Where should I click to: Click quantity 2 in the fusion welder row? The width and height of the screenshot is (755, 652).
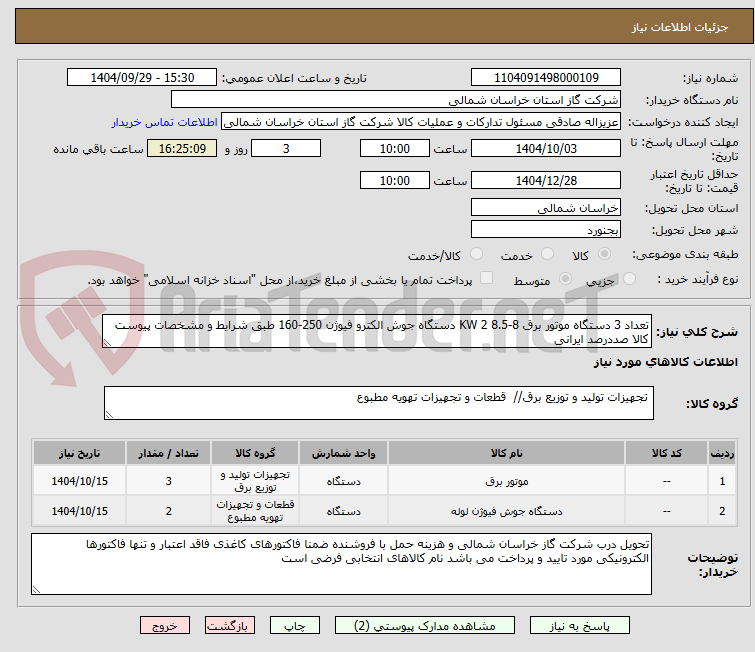(169, 511)
